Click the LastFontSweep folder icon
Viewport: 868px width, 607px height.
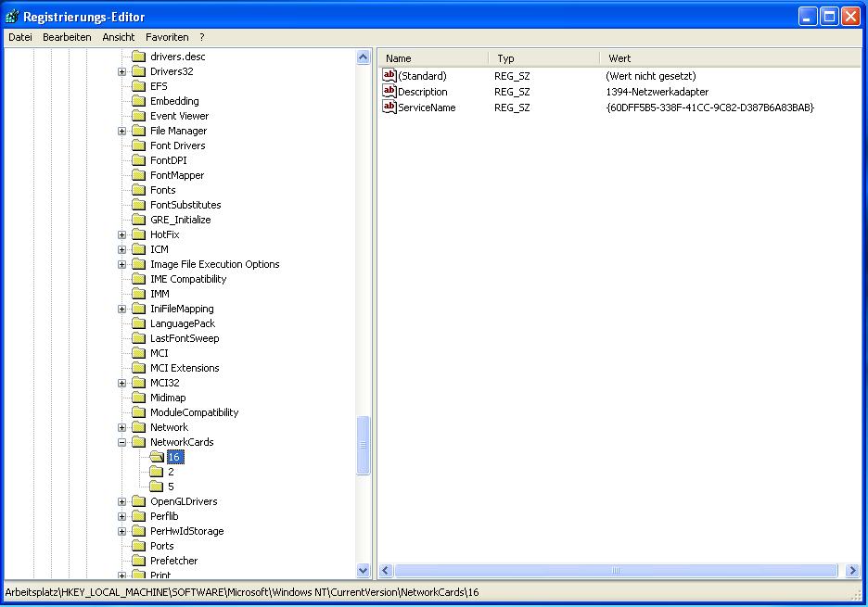[x=138, y=338]
